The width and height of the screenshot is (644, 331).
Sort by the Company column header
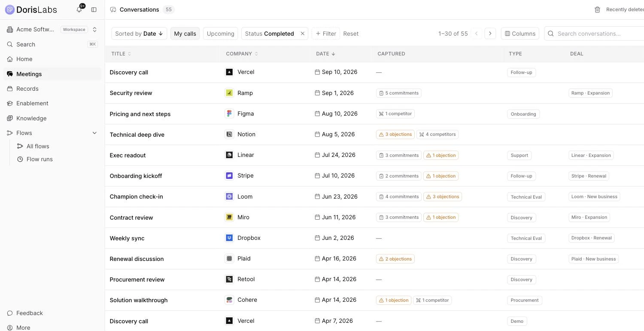pos(242,54)
